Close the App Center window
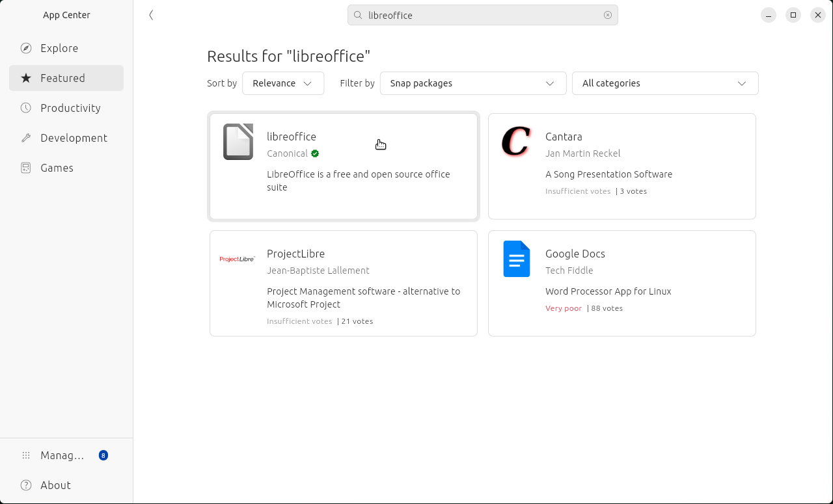This screenshot has height=504, width=833. click(818, 15)
